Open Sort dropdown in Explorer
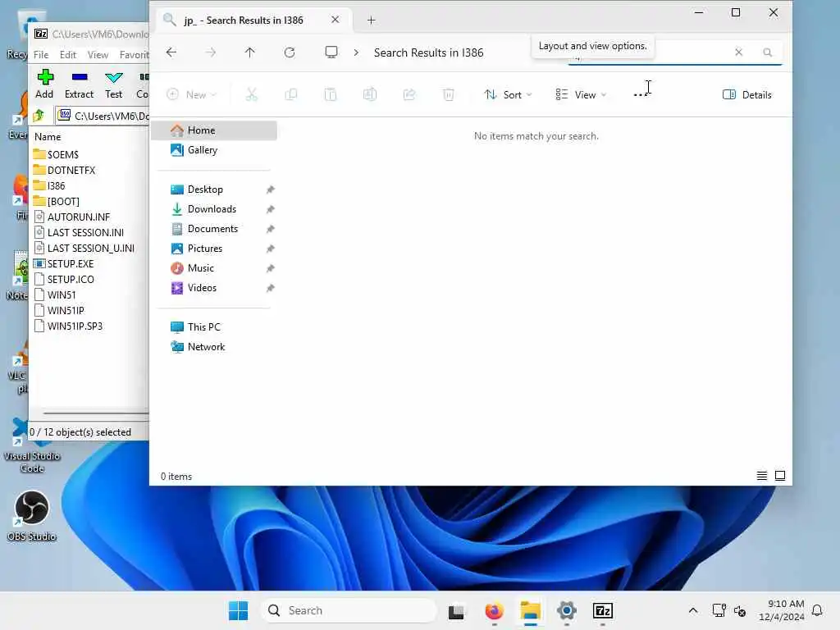Screen dimensions: 840x630 tap(508, 95)
